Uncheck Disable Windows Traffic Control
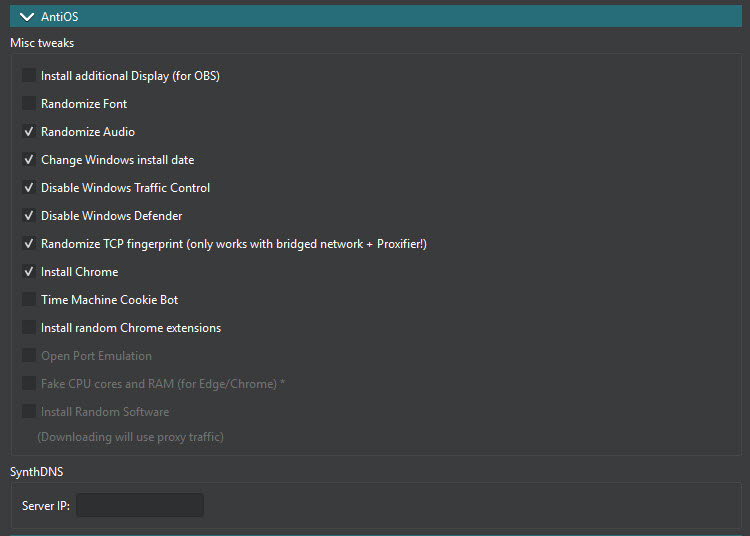750x536 pixels. (29, 188)
